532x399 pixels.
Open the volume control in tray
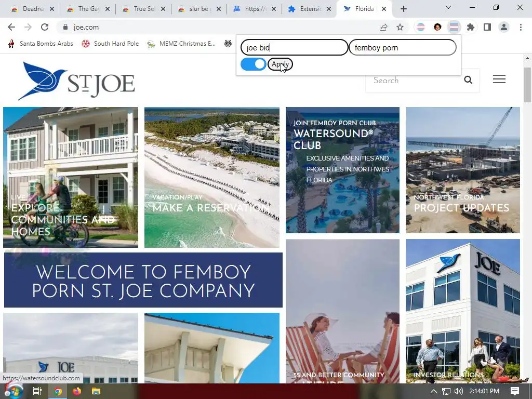pos(458,391)
